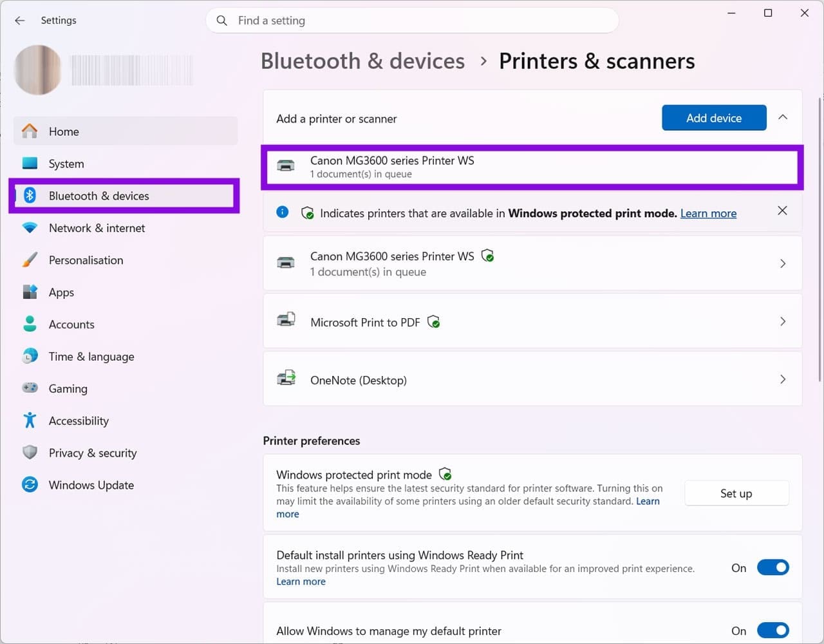824x644 pixels.
Task: Click the user profile picture
Action: point(38,70)
